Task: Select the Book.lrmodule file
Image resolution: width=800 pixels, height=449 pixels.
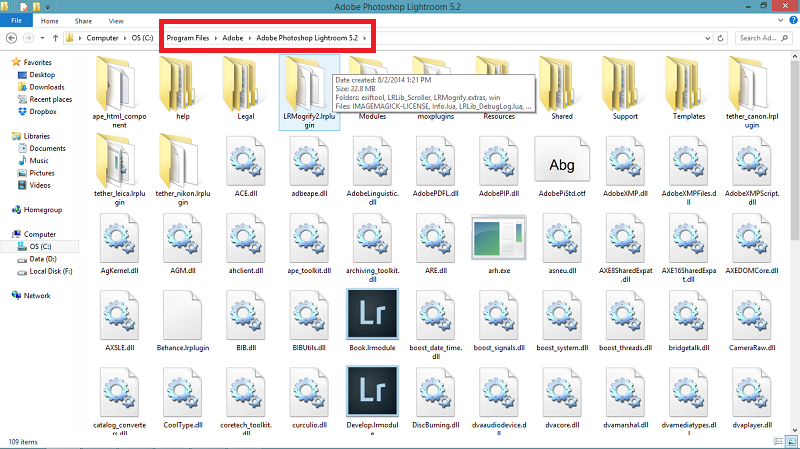Action: tap(372, 320)
